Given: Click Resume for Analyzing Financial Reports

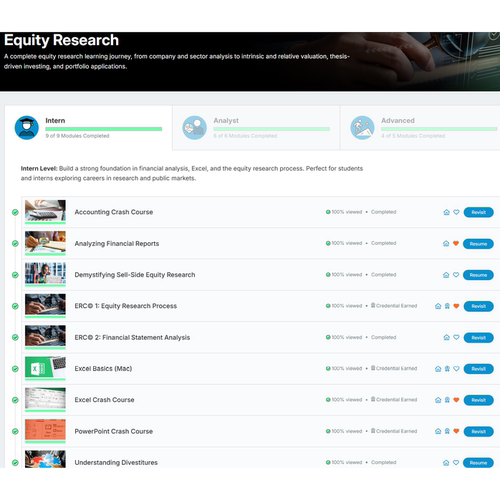Looking at the screenshot, I should (x=478, y=244).
